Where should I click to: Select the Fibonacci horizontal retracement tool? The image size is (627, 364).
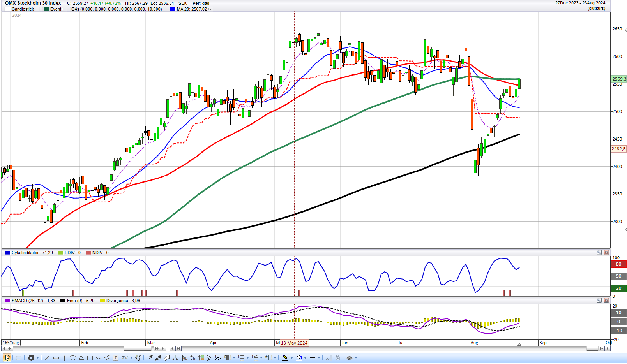241,358
